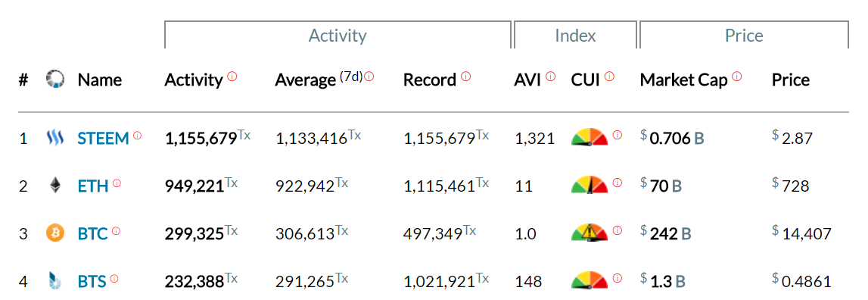Select the Index group header
The image size is (868, 300).
click(x=575, y=36)
